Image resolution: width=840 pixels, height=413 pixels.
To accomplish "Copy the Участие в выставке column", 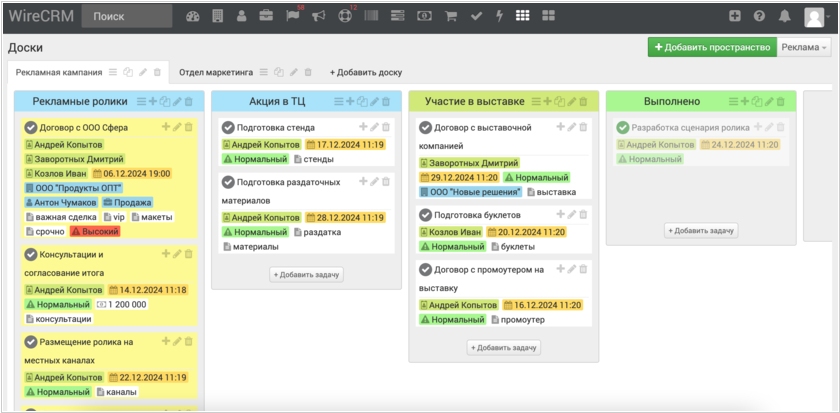I will click(x=560, y=101).
